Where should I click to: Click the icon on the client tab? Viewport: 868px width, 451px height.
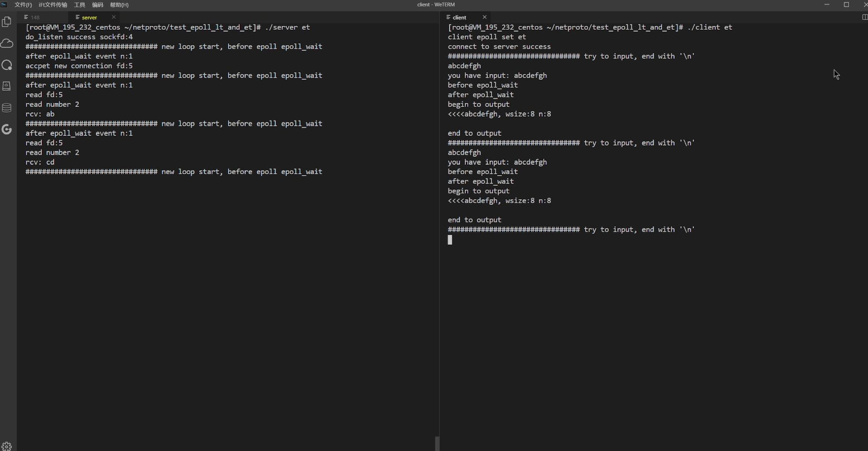(448, 17)
